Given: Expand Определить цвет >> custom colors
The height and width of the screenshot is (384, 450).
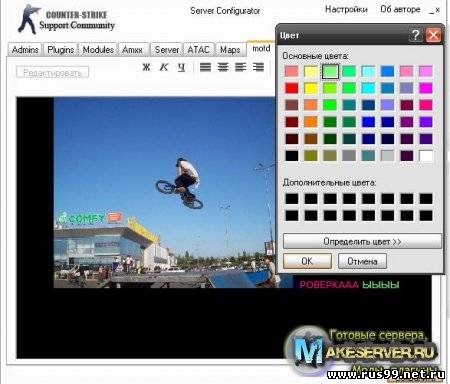Looking at the screenshot, I should click(362, 241).
